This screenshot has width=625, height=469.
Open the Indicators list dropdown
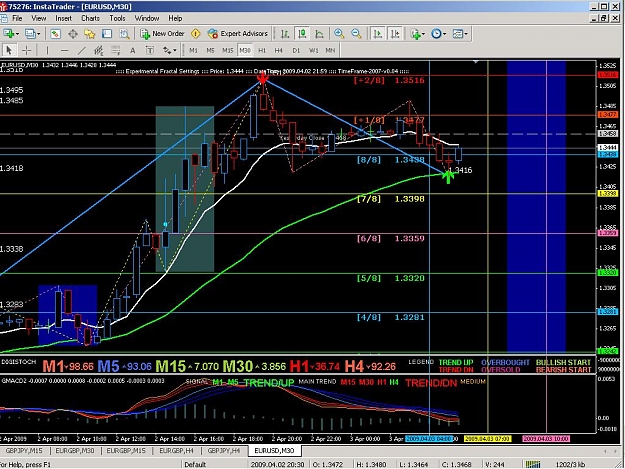pyautogui.click(x=417, y=34)
